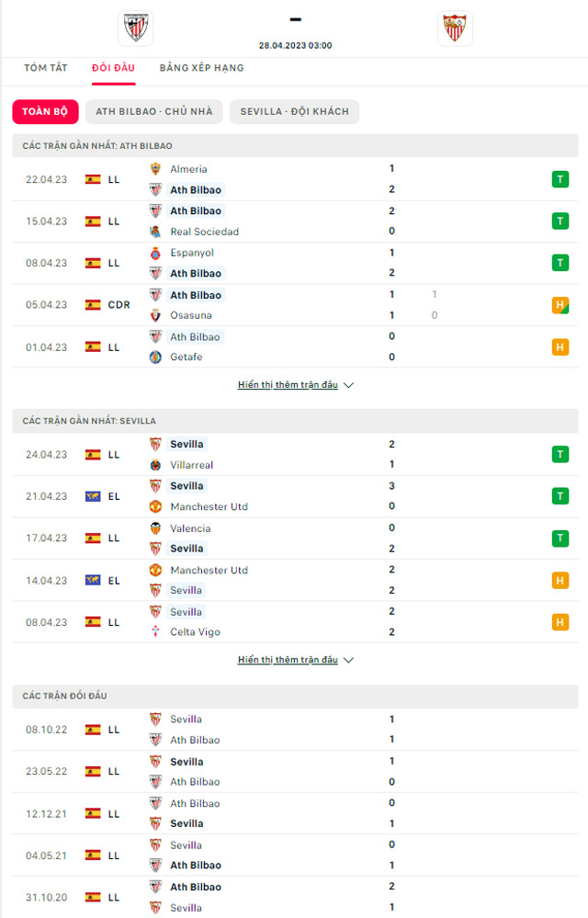
Task: Click the Getafe team logo
Action: [x=155, y=357]
